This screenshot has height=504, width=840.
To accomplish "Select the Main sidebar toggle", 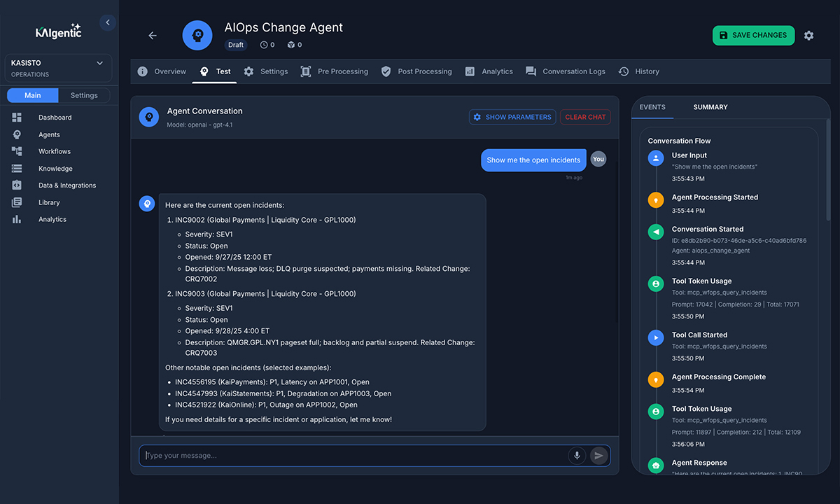I will tap(32, 95).
